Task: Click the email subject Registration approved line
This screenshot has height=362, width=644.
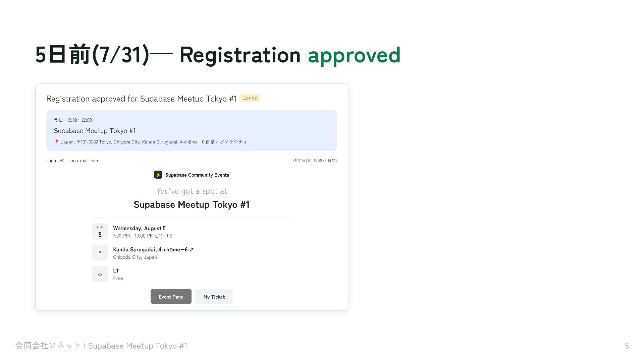Action: tap(141, 99)
